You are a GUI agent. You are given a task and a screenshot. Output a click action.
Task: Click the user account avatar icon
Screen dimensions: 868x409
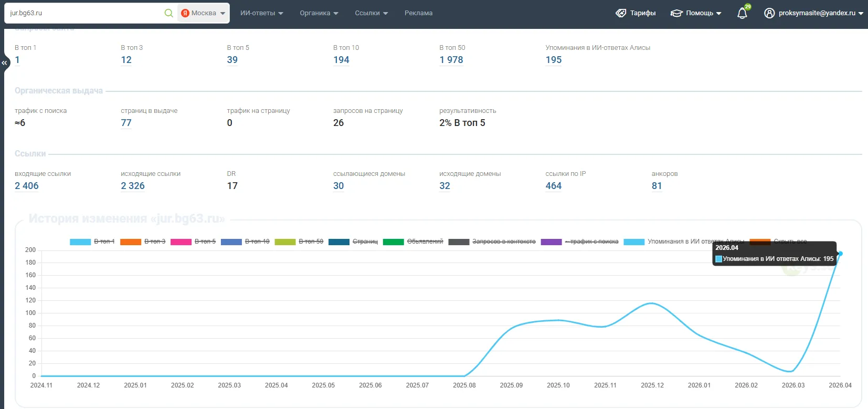(769, 13)
